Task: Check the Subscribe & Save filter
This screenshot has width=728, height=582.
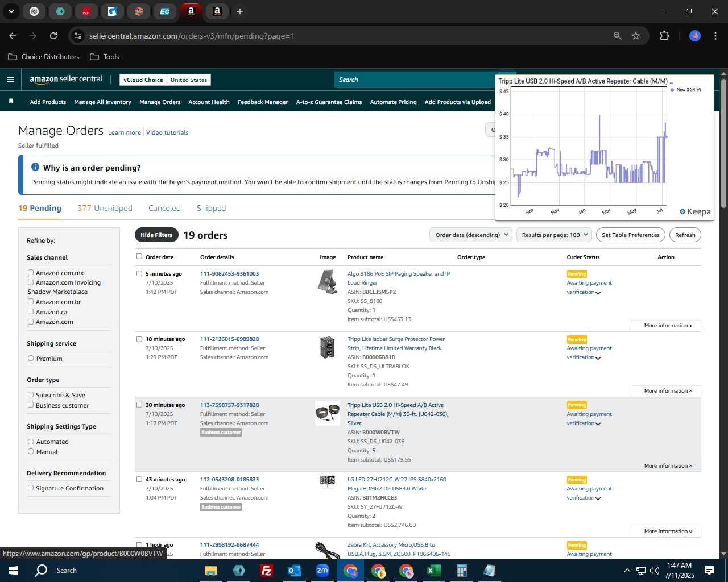Action: click(31, 394)
